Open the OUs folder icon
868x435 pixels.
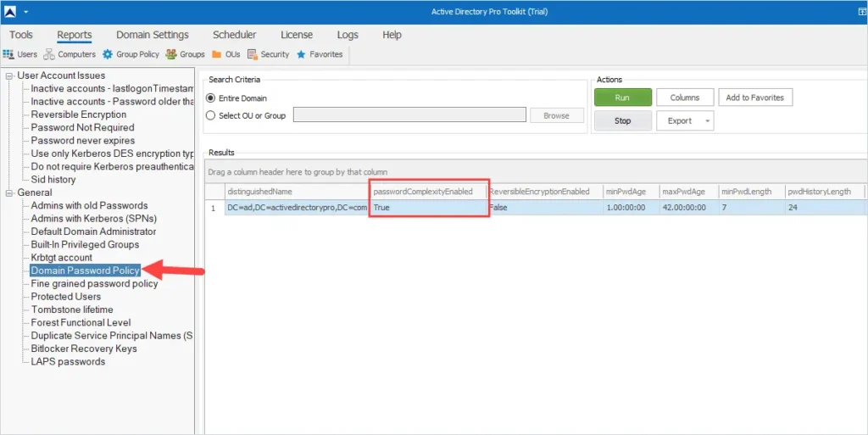coord(216,54)
